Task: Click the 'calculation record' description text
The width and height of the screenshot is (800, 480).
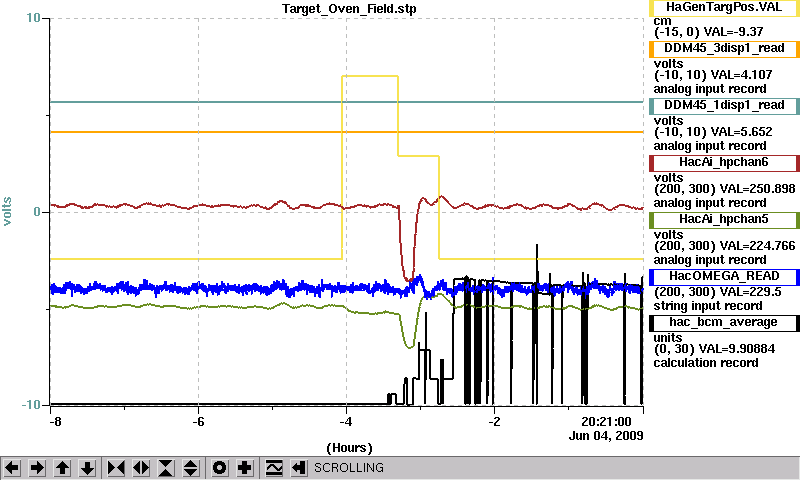Action: click(x=706, y=363)
